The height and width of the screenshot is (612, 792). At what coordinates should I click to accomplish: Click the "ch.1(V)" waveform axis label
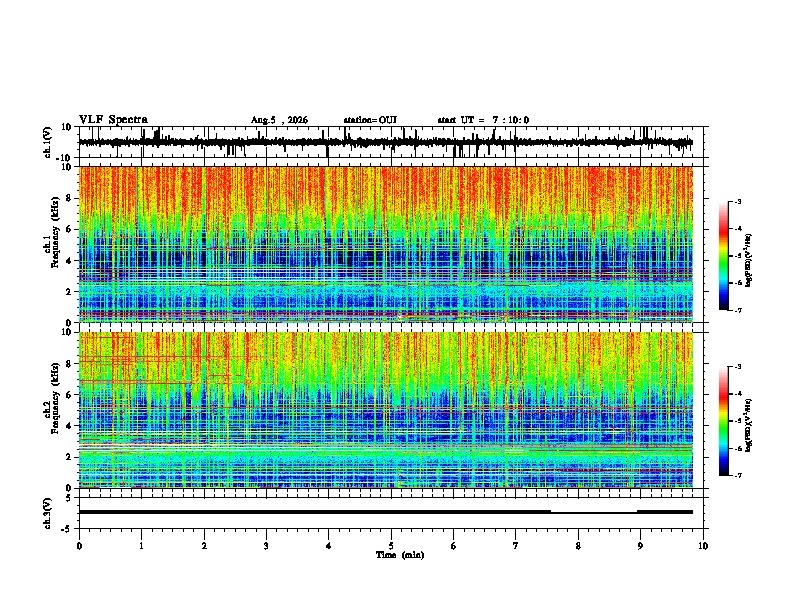(x=48, y=142)
